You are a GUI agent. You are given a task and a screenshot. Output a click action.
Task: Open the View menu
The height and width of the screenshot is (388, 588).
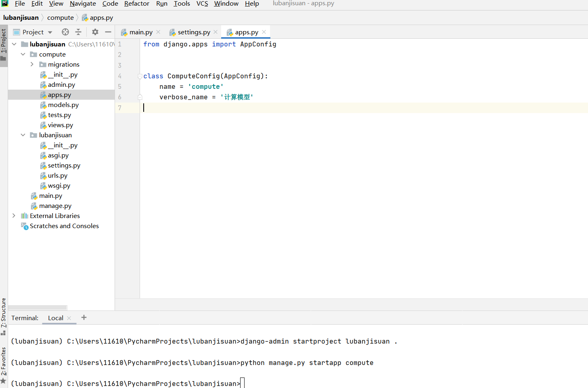pos(56,4)
